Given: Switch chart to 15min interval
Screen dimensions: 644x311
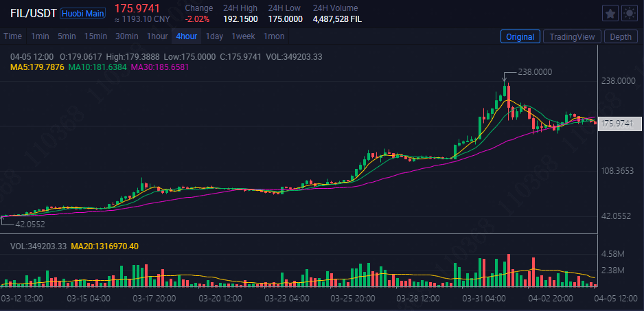Looking at the screenshot, I should pyautogui.click(x=95, y=36).
